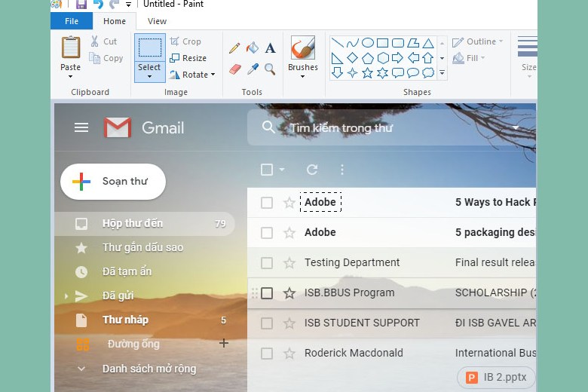Expand the Shapes gallery more arrow
This screenshot has height=392, width=588.
[x=442, y=73]
